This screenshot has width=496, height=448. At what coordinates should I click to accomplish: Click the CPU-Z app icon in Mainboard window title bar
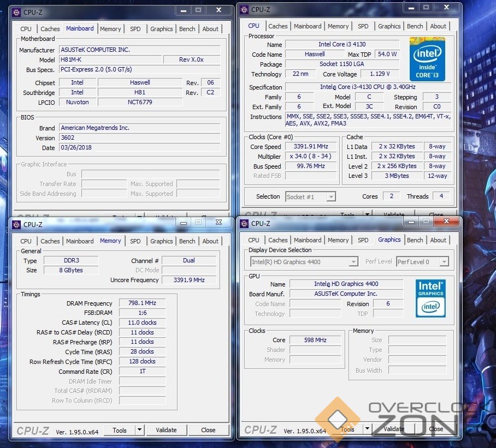coord(16,13)
